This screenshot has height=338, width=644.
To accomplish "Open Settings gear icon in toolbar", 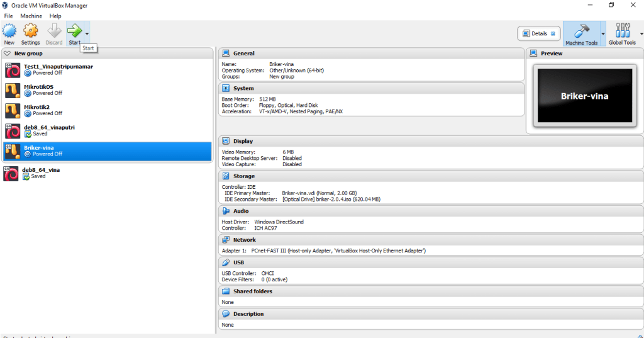I will 30,31.
